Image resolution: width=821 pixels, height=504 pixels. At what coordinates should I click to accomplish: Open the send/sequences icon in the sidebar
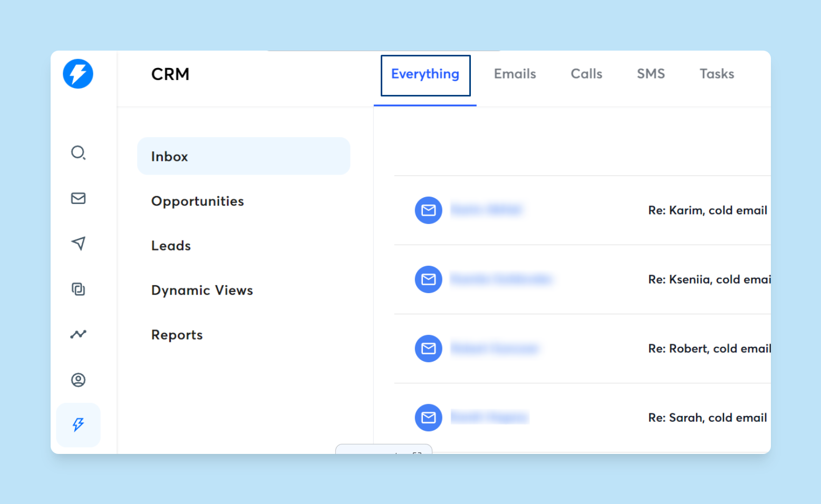click(x=78, y=244)
